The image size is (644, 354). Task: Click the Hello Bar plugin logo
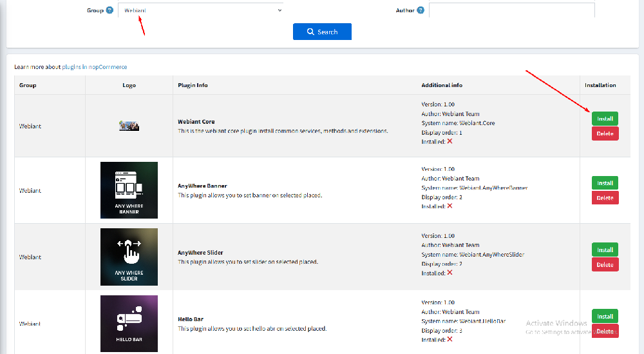coord(129,323)
